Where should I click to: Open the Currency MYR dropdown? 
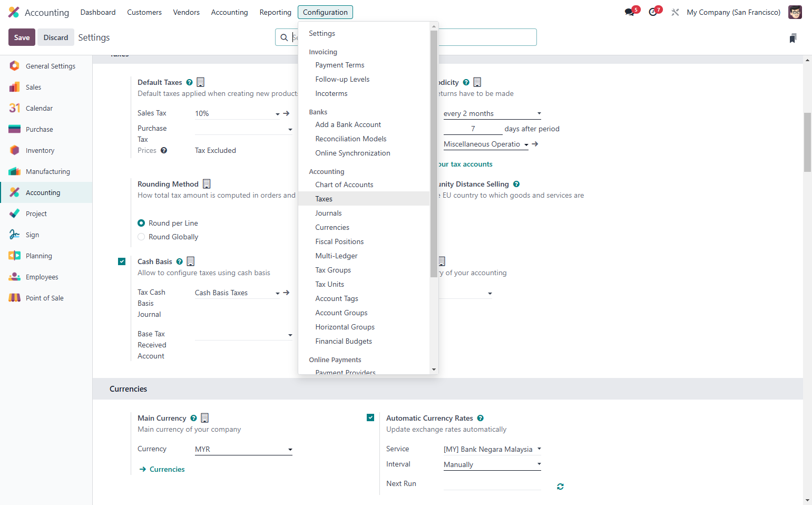[243, 449]
